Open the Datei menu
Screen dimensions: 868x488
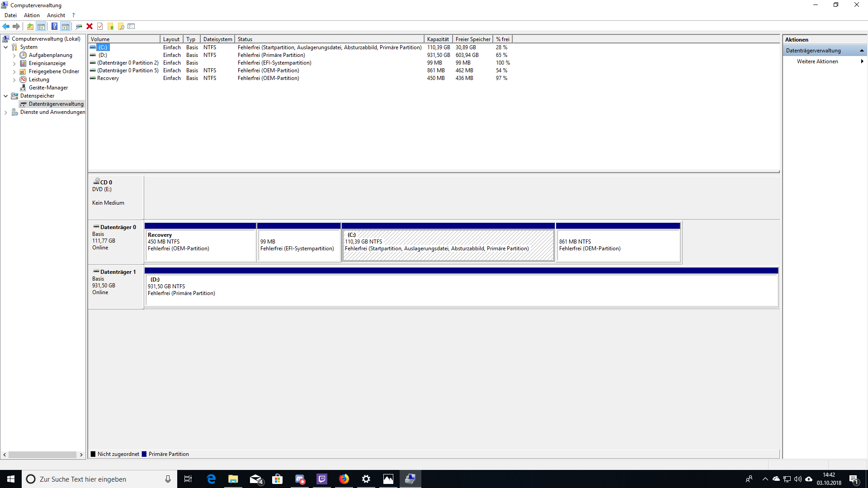[x=10, y=15]
